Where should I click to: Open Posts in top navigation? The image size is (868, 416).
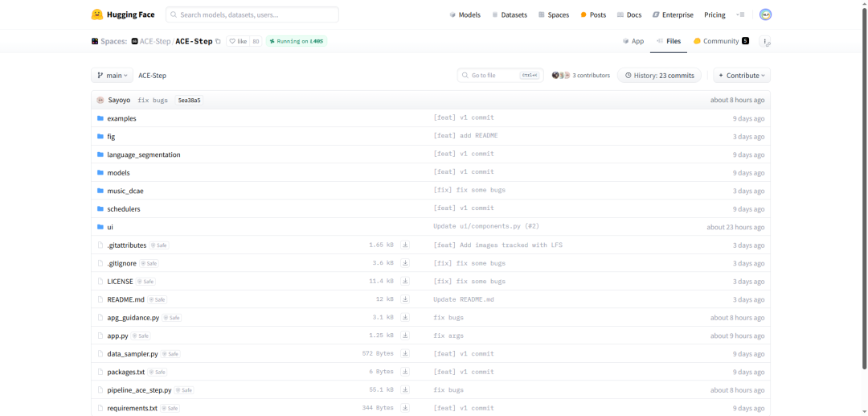[593, 15]
